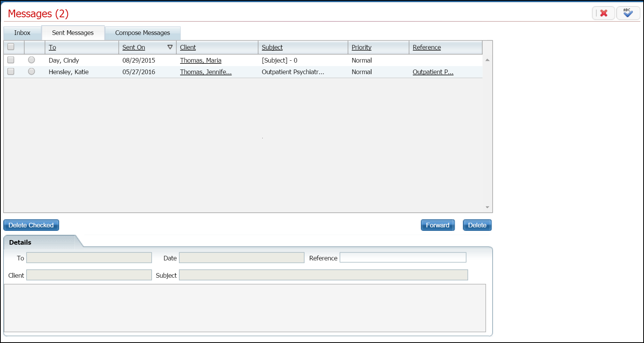Viewport: 644px width, 343px height.
Task: Click inside the Reference details field
Action: click(403, 258)
